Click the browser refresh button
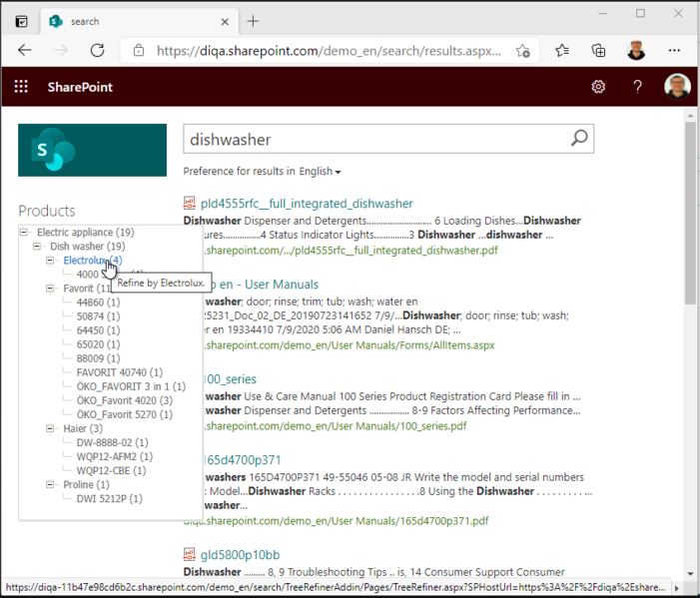Viewport: 700px width, 598px height. pyautogui.click(x=97, y=50)
